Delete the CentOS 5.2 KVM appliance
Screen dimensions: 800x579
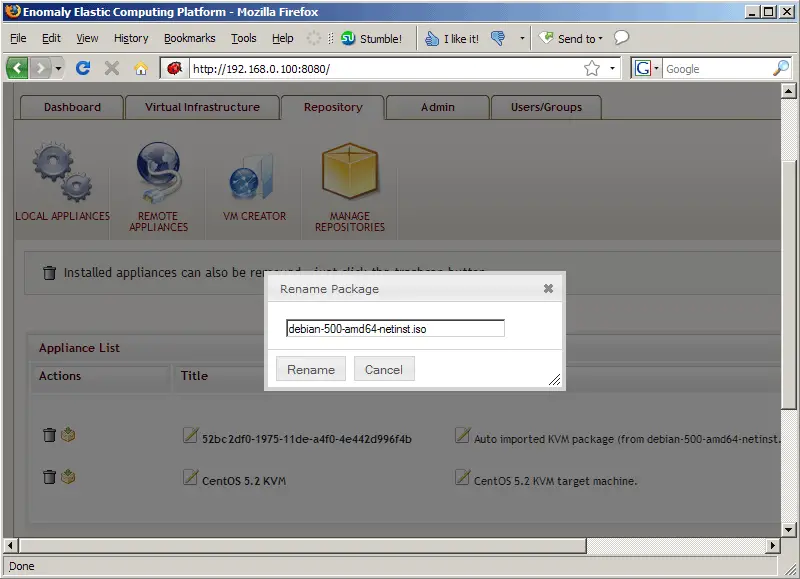tap(49, 477)
